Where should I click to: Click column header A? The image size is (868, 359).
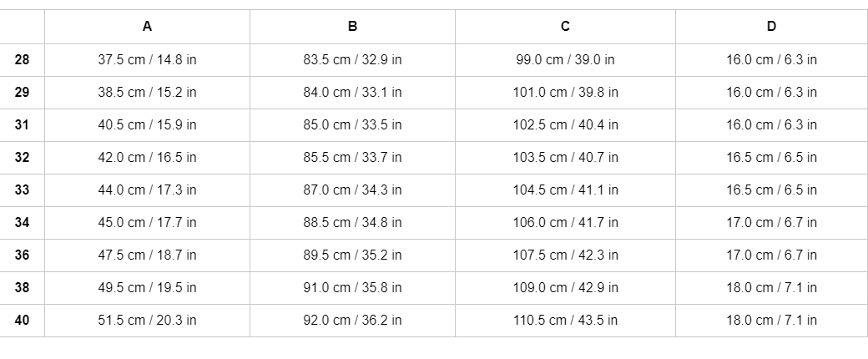[147, 27]
